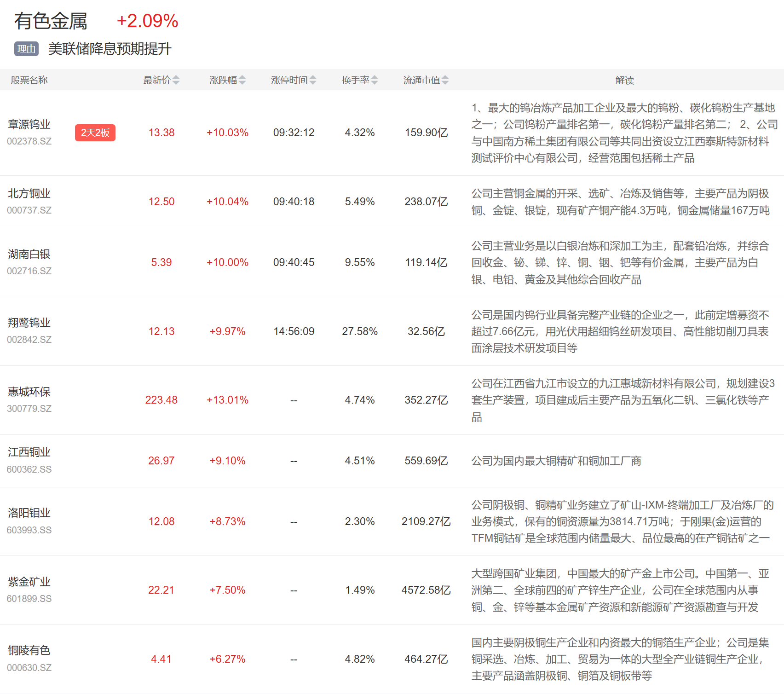Open stock 章源钨业
The height and width of the screenshot is (694, 784).
[29, 124]
